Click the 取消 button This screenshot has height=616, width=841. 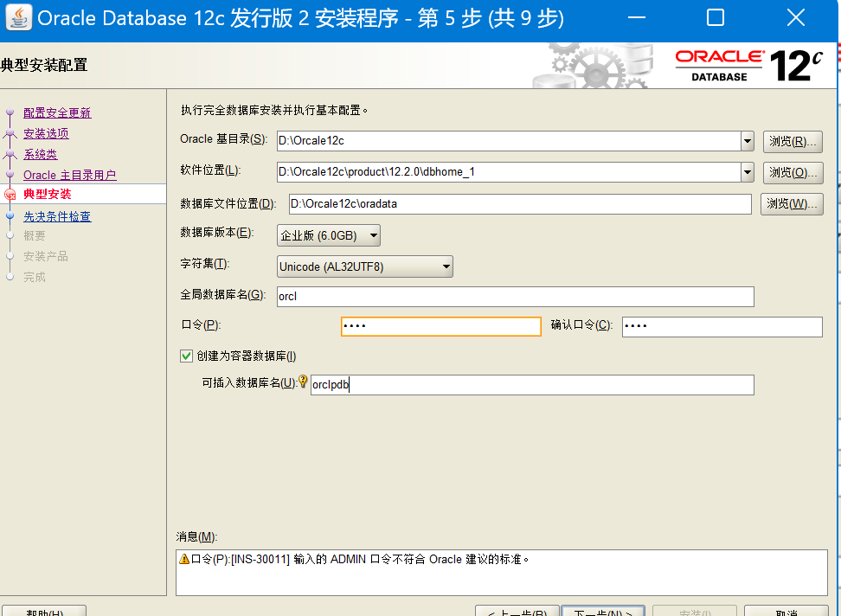786,611
